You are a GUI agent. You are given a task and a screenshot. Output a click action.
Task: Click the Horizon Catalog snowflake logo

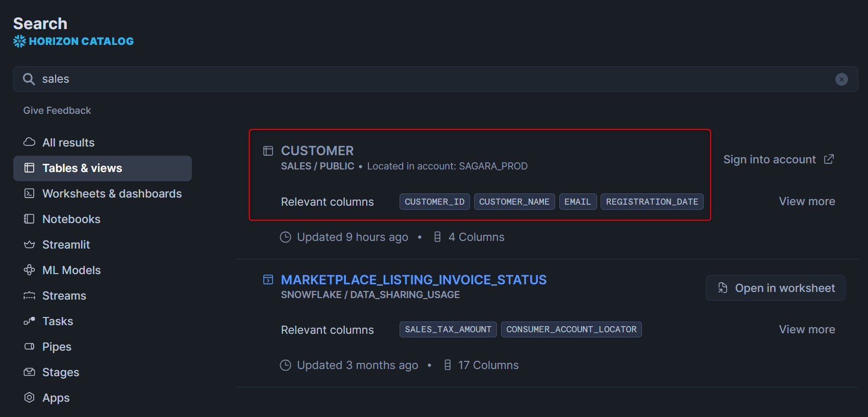(19, 41)
